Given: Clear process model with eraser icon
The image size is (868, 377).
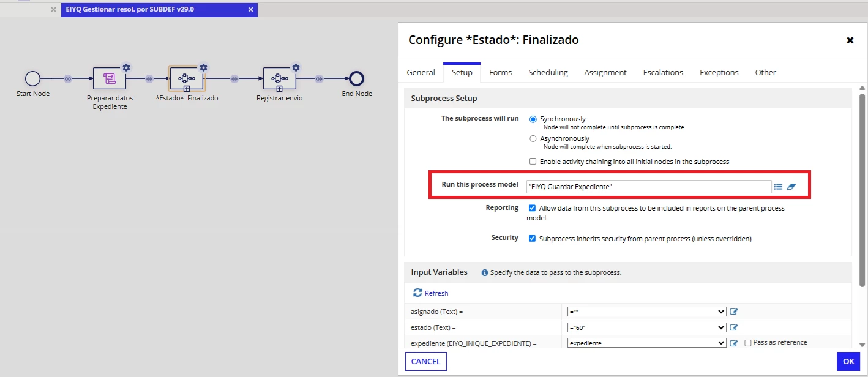Looking at the screenshot, I should tap(791, 187).
